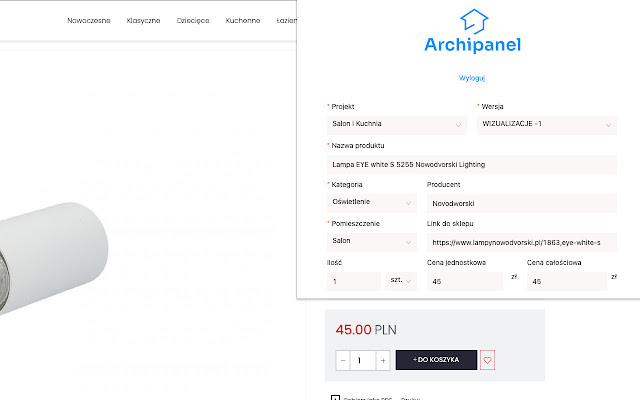Image resolution: width=640 pixels, height=400 pixels.
Task: Open the szt. unit dropdown
Action: pos(401,281)
